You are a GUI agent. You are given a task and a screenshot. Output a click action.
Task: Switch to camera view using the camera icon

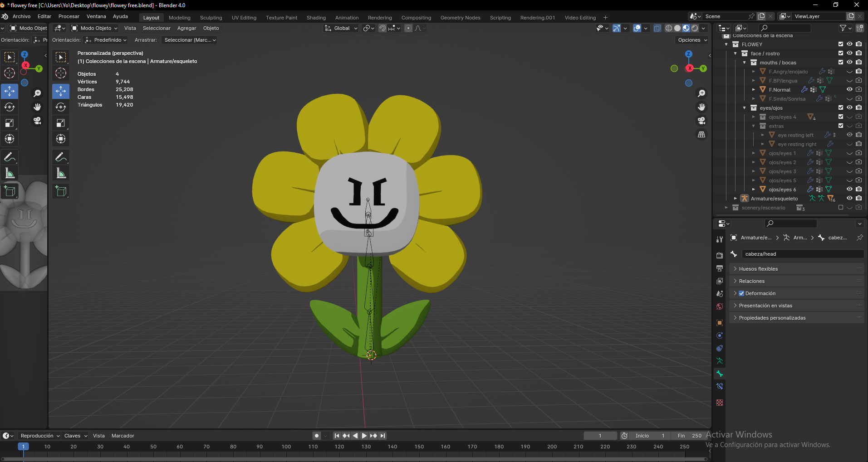tap(701, 121)
